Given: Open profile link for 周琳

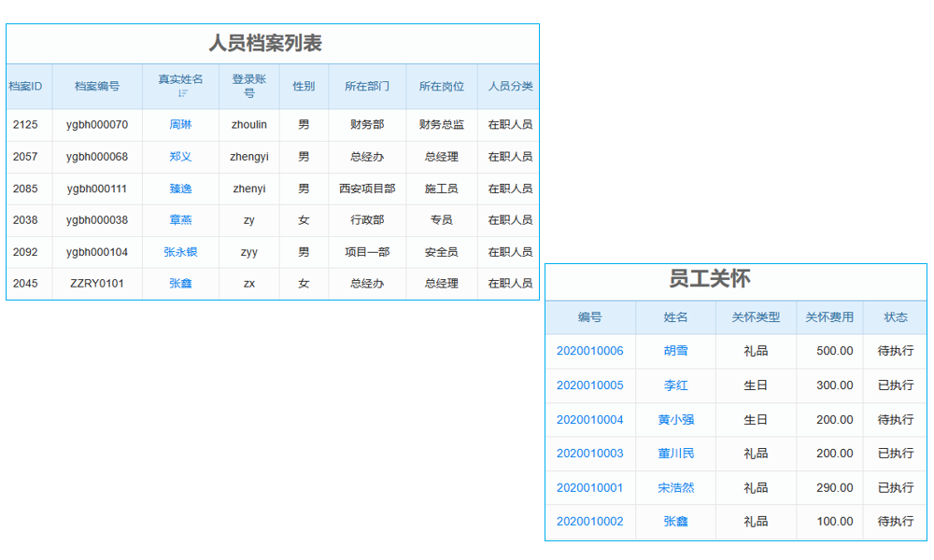Looking at the screenshot, I should click(179, 125).
